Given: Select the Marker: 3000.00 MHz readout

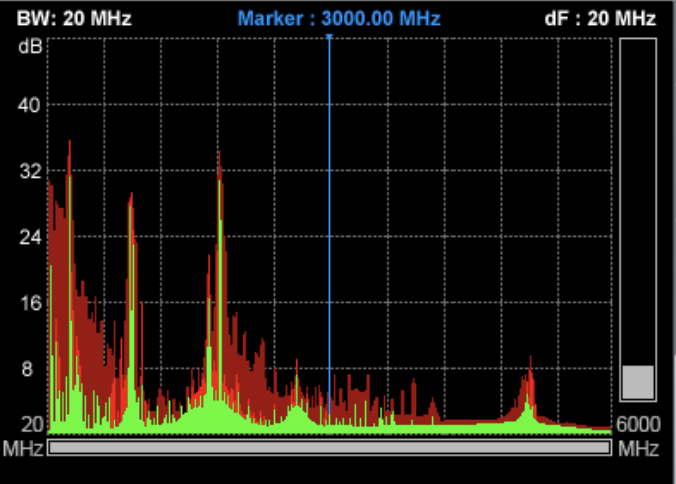Looking at the screenshot, I should [x=338, y=18].
